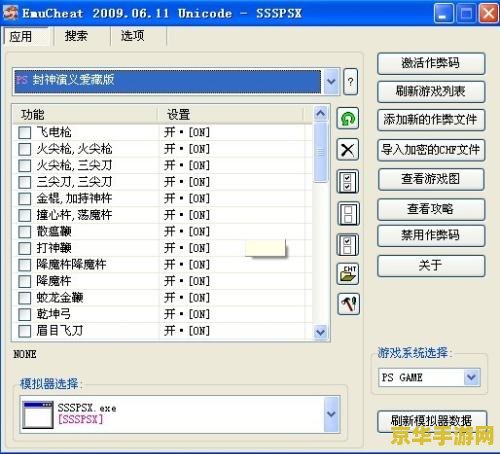The image size is (500, 454).
Task: Click the 刷新模拟器数据 button
Action: (x=431, y=421)
